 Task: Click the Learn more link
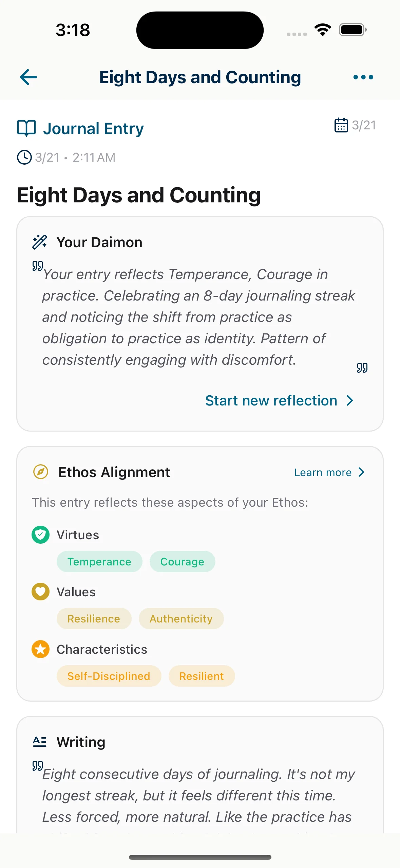coord(322,472)
